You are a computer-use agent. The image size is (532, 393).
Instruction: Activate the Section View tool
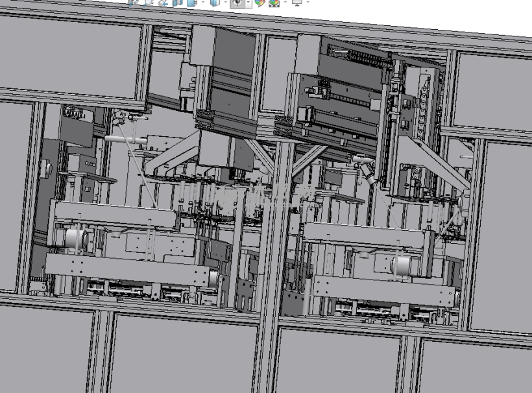point(177,2)
